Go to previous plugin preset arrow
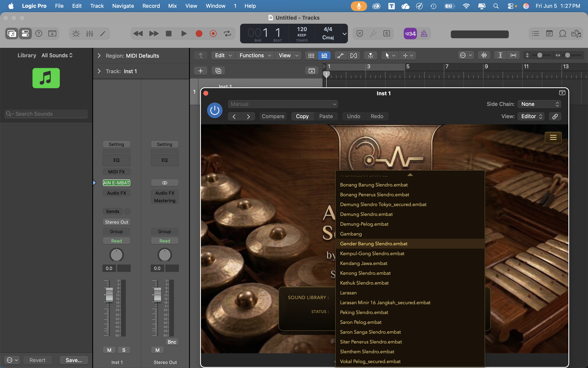Screen dimensions: 588x368 click(234, 117)
